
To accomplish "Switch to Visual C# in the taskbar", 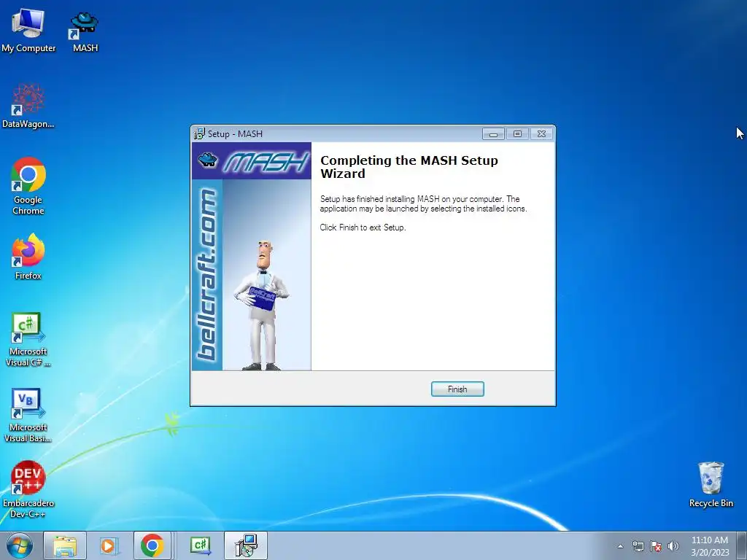I will click(x=200, y=545).
